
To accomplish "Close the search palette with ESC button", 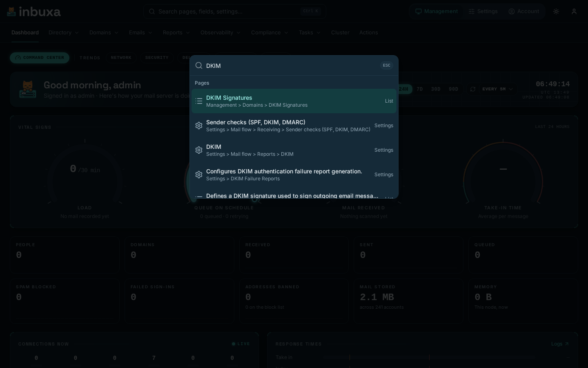I will tap(387, 65).
